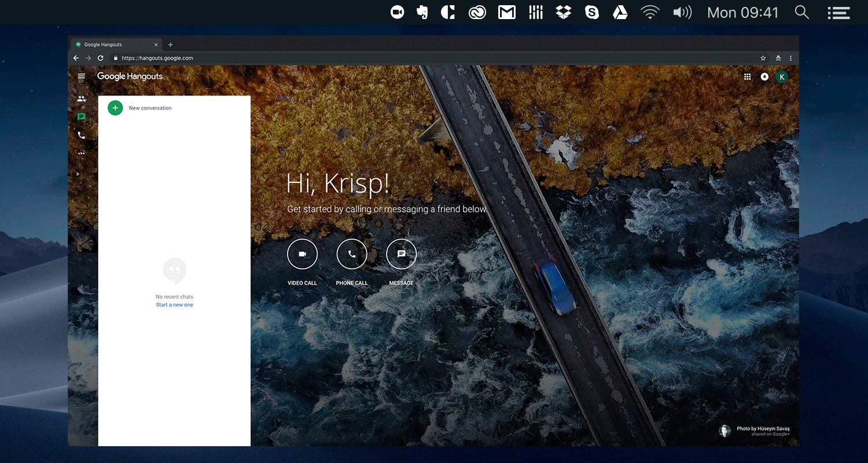Start a phone call

(352, 254)
